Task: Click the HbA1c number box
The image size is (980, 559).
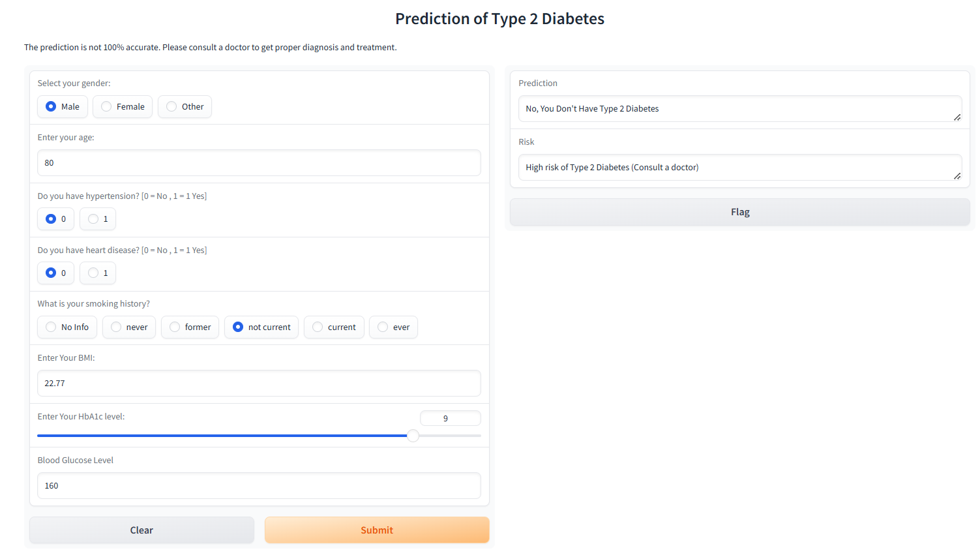Action: pyautogui.click(x=450, y=419)
